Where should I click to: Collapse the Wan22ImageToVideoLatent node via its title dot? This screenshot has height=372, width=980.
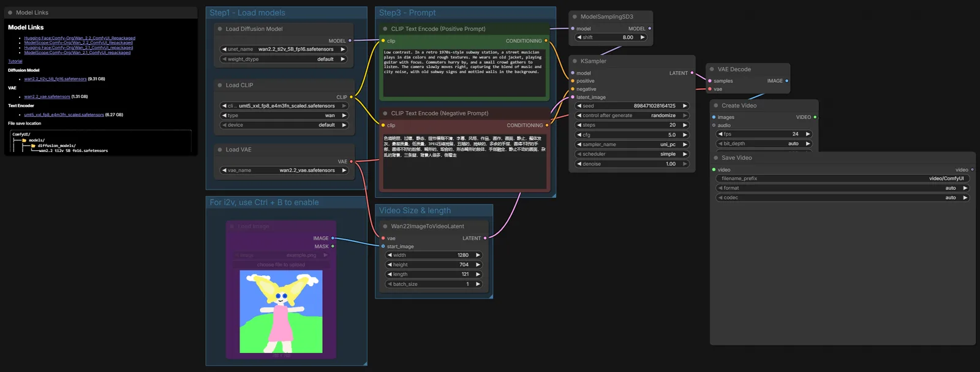pyautogui.click(x=385, y=226)
